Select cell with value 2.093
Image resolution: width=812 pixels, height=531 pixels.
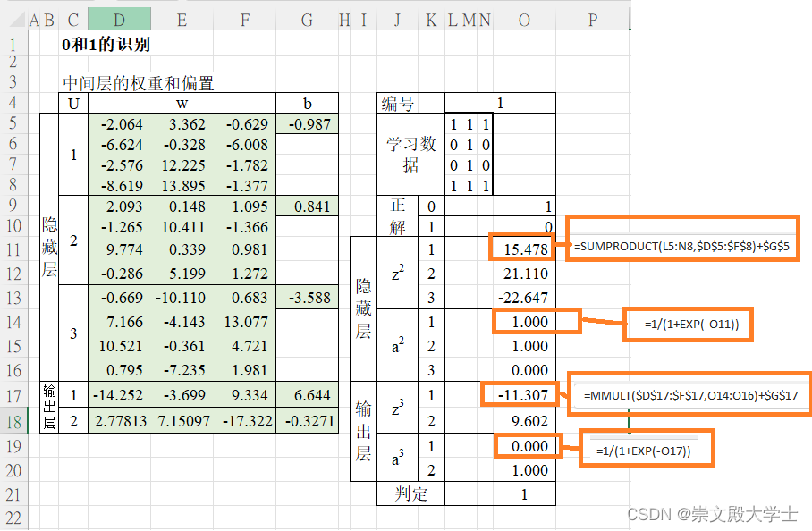click(x=120, y=206)
